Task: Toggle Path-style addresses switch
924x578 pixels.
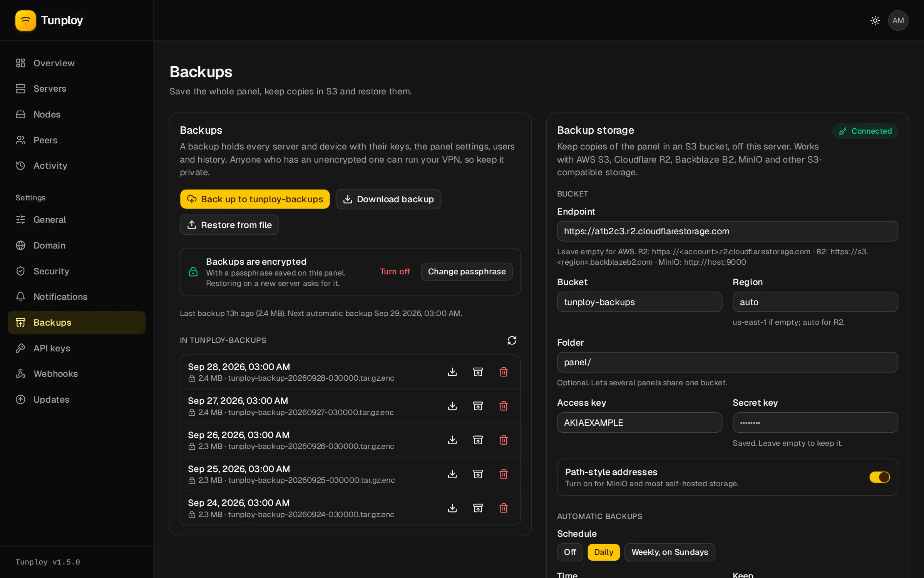Action: pos(879,477)
